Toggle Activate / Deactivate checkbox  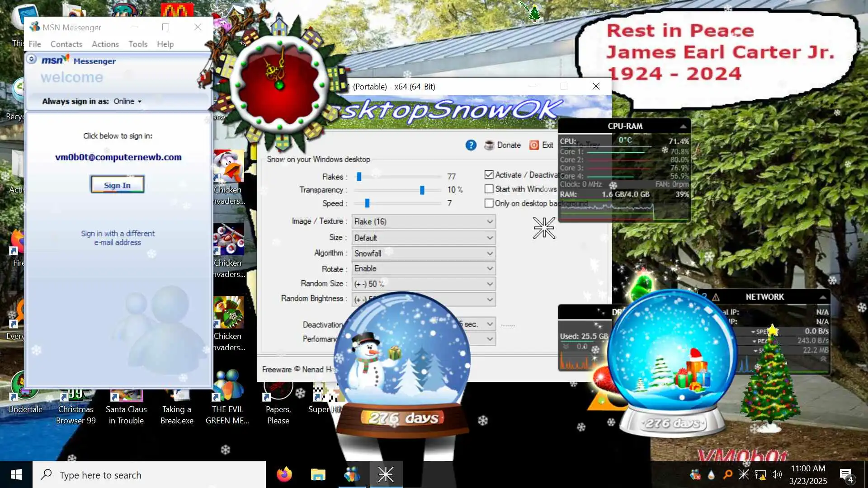point(489,175)
